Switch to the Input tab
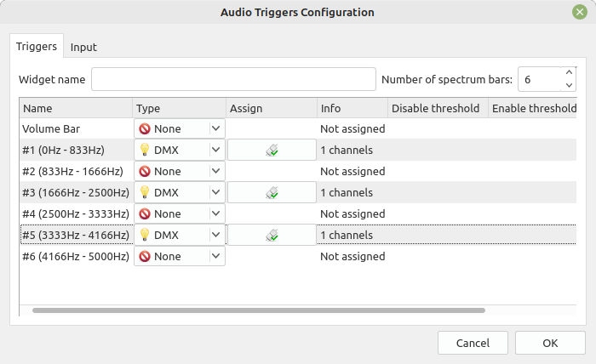 point(83,47)
